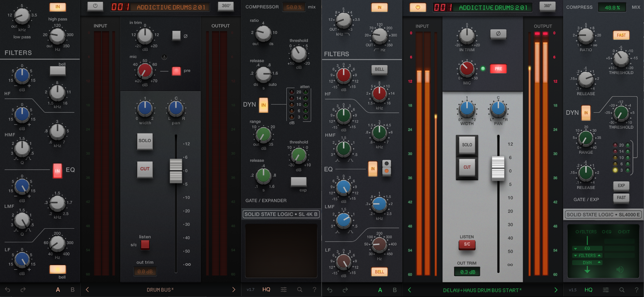Select EXT sidechain option in SL4000 E display

pyautogui.click(x=624, y=232)
